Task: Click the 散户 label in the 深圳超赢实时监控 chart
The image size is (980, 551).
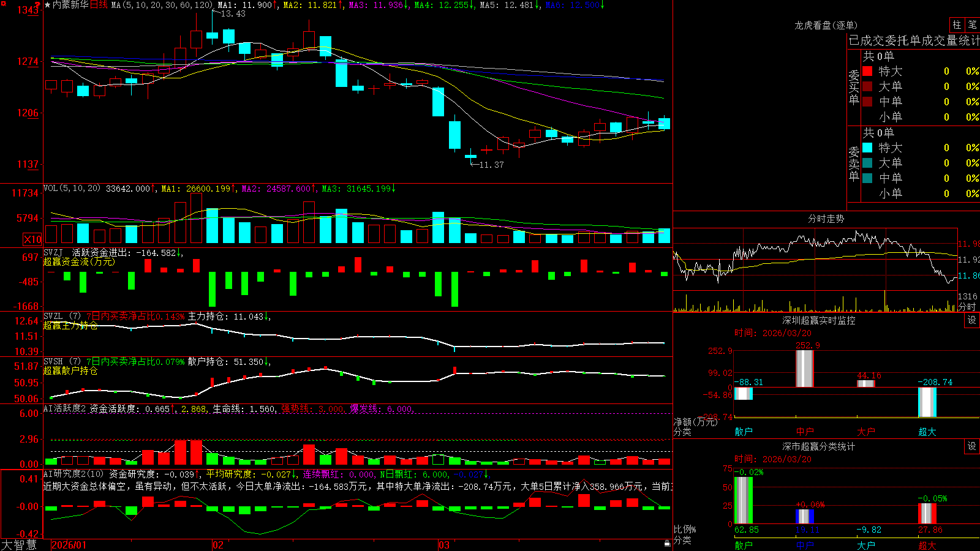Action: [x=744, y=432]
